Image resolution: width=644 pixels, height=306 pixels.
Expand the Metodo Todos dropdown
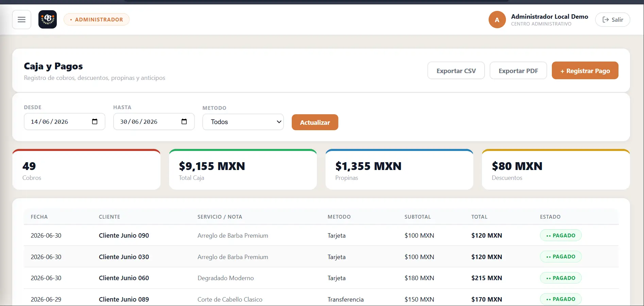point(243,122)
